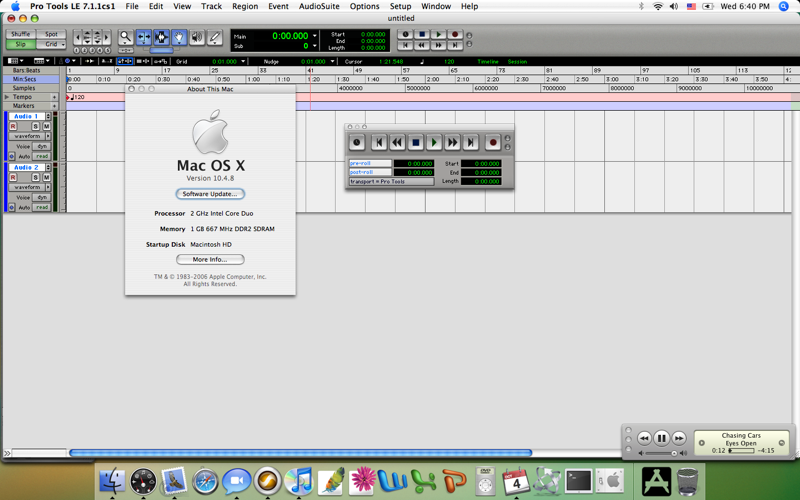Select Slip edit mode
The height and width of the screenshot is (500, 800).
pos(20,44)
